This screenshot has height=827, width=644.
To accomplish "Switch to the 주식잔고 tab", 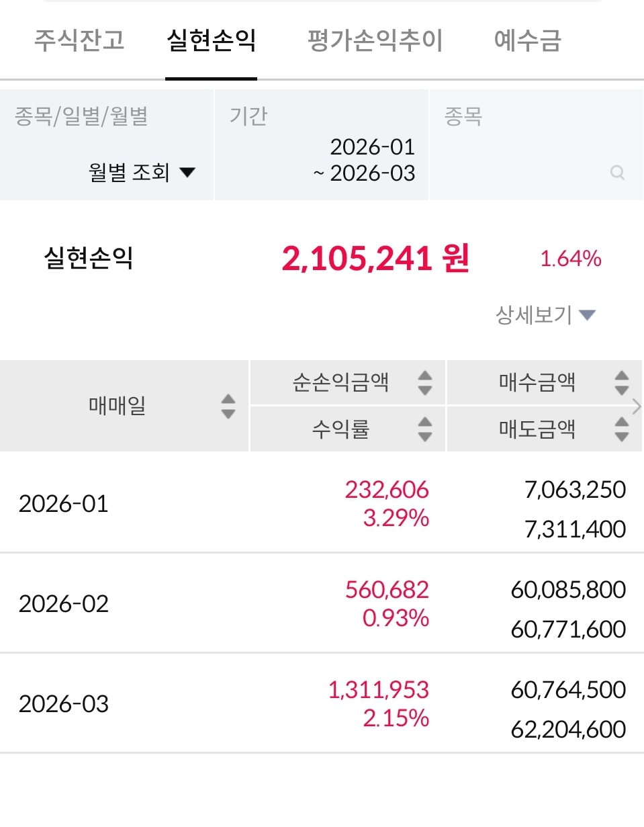I will [x=79, y=40].
